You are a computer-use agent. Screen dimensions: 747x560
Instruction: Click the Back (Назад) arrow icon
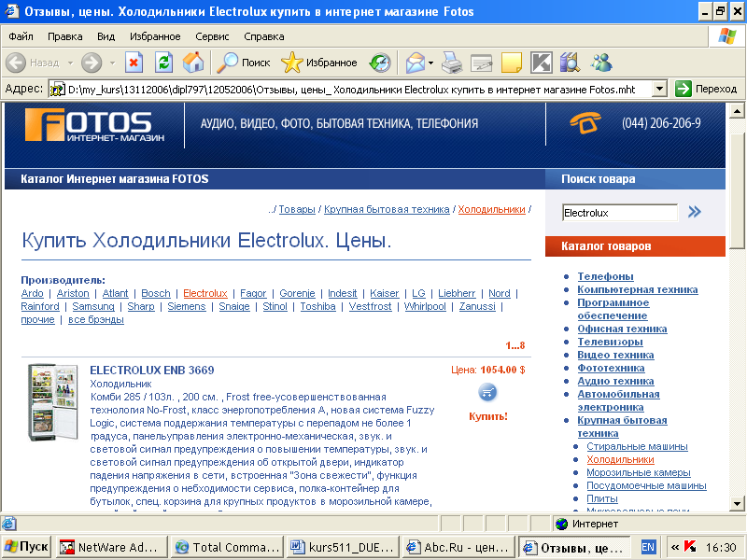pyautogui.click(x=16, y=63)
